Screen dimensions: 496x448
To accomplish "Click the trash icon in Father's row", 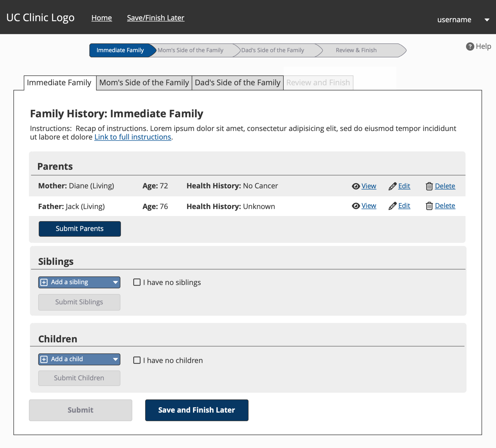I will pyautogui.click(x=429, y=206).
